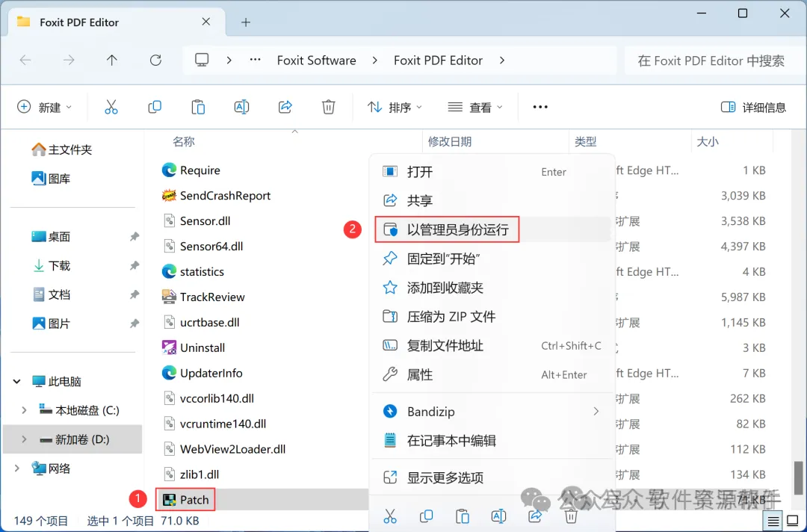Screen dimensions: 807x532
Task: Click the search box for Foxit PDF Editor
Action: coord(714,61)
